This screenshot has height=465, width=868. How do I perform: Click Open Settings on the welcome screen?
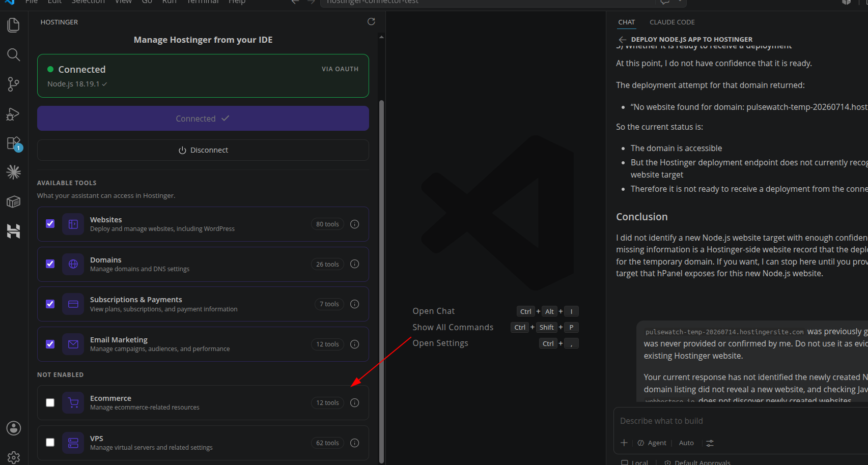[440, 343]
